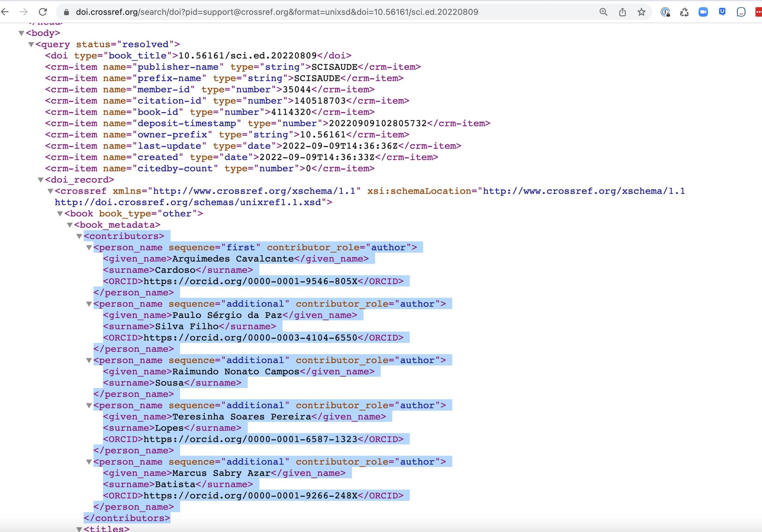Collapse the doi_record node
Viewport: 762px width, 532px height.
coord(40,180)
